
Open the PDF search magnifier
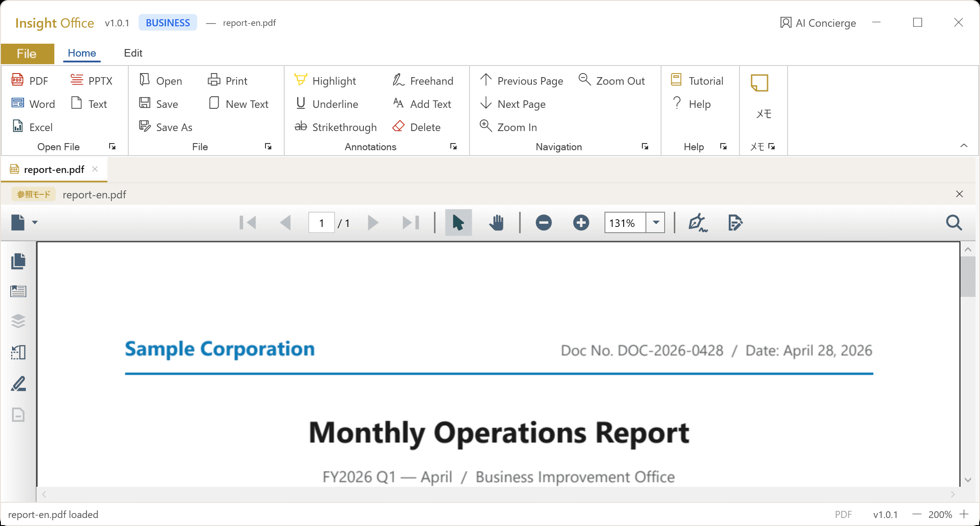[x=954, y=222]
